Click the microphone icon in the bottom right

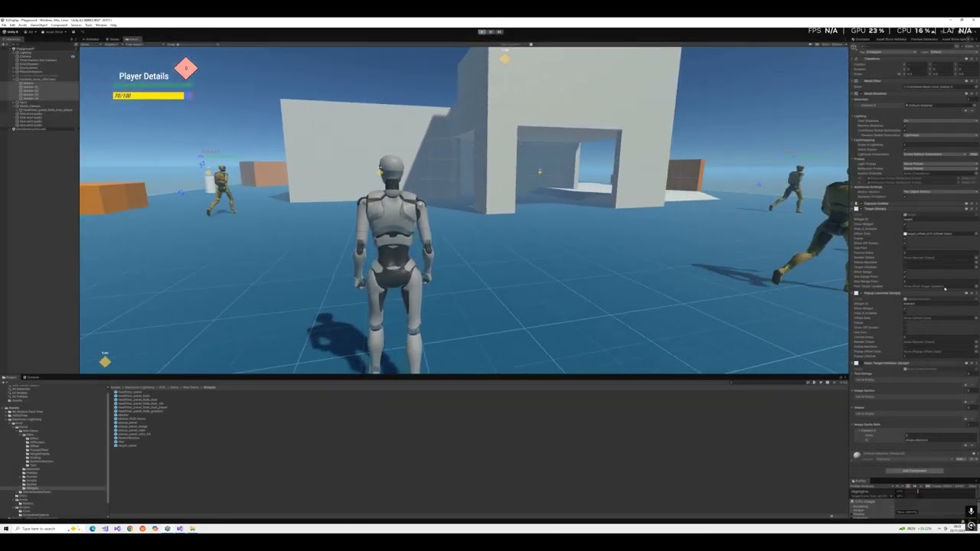pos(972,511)
